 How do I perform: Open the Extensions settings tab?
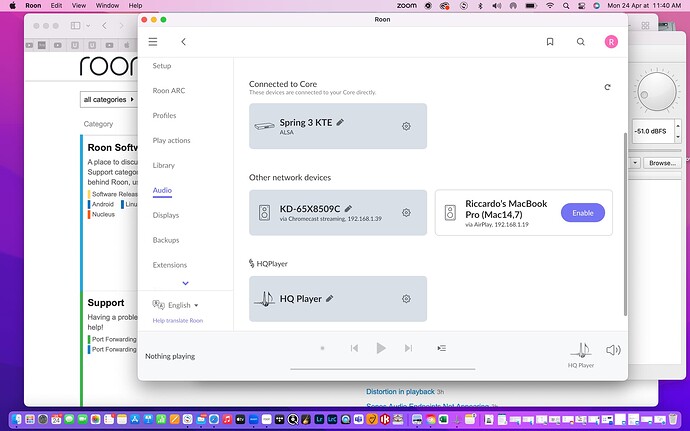pyautogui.click(x=170, y=265)
